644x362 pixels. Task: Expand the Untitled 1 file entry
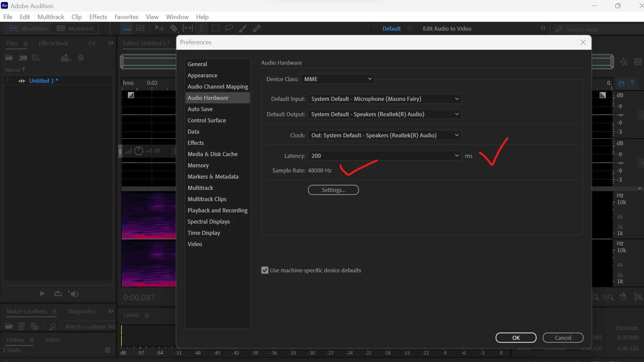[8, 80]
